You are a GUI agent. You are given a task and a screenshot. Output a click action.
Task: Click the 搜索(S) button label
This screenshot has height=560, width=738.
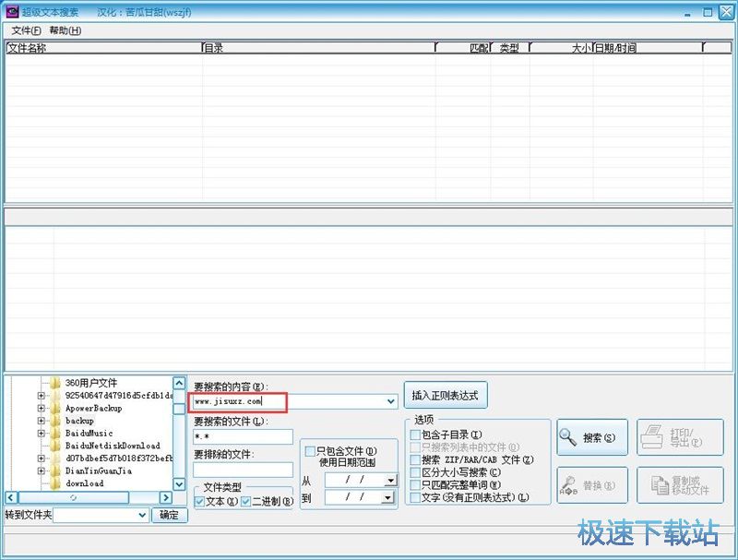598,437
